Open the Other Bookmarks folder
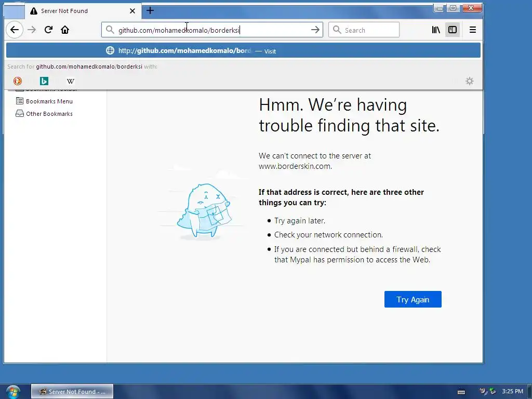The height and width of the screenshot is (399, 532). [x=44, y=114]
